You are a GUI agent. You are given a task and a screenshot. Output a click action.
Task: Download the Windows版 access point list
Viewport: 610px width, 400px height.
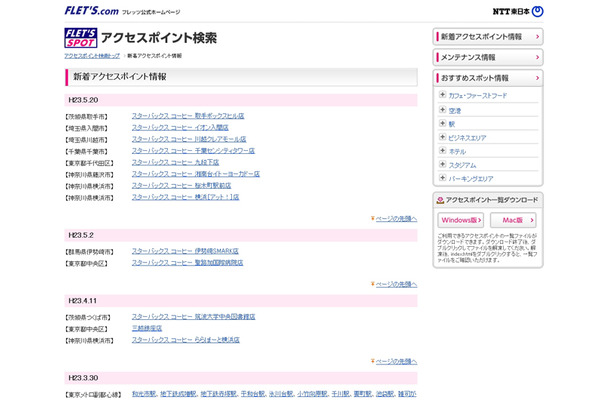(461, 220)
